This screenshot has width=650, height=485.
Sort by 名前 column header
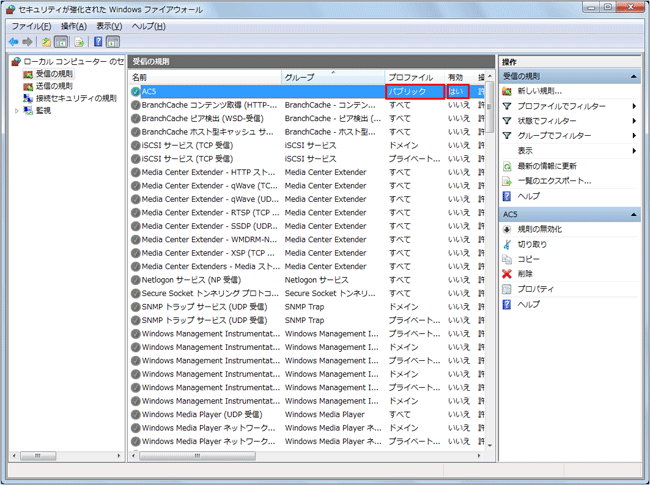205,78
